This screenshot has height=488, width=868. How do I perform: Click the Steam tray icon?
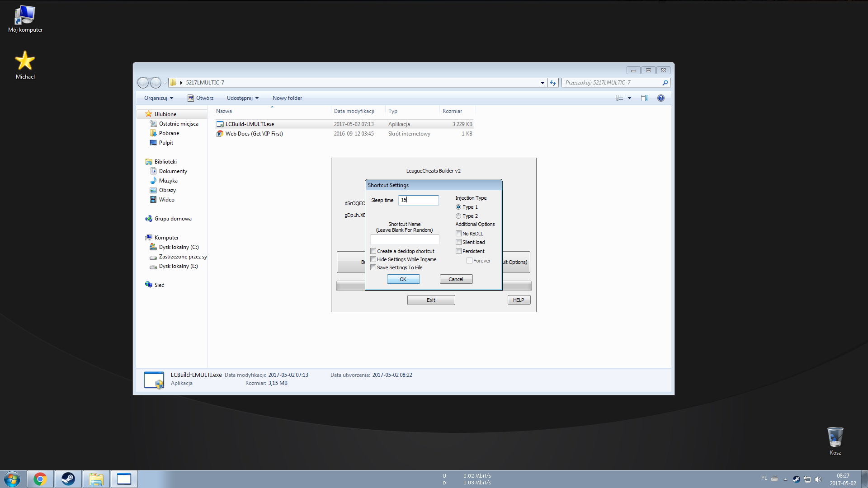tap(796, 479)
